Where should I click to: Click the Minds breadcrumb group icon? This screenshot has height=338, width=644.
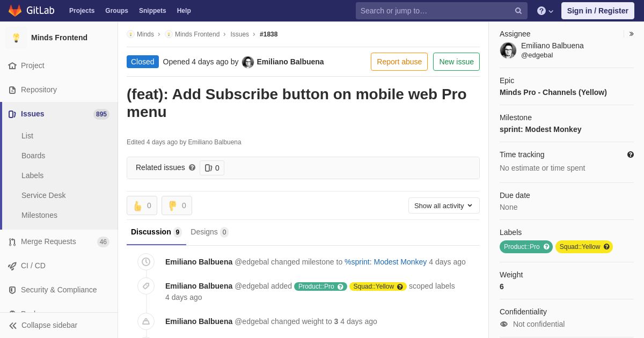pyautogui.click(x=130, y=34)
